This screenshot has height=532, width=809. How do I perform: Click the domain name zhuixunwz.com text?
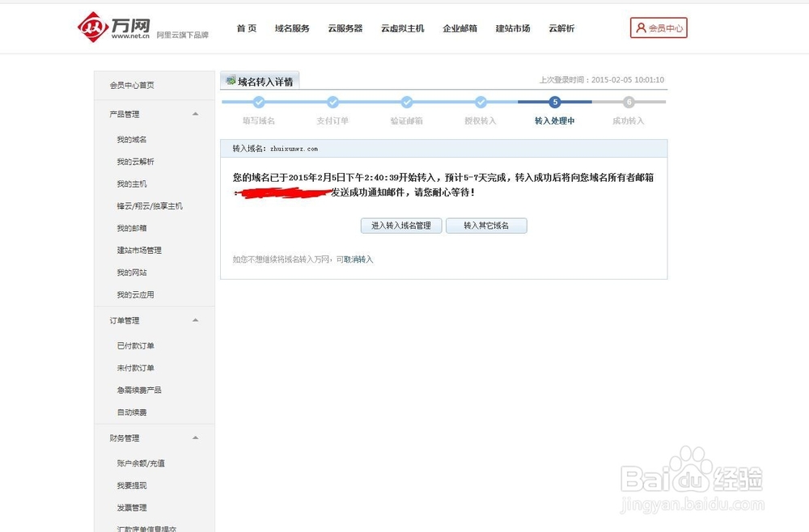294,149
